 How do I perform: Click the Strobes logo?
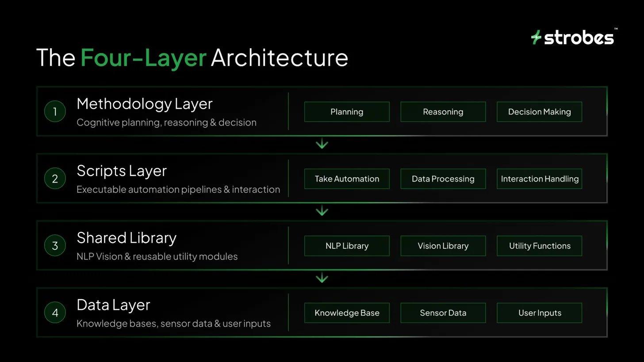pyautogui.click(x=573, y=37)
